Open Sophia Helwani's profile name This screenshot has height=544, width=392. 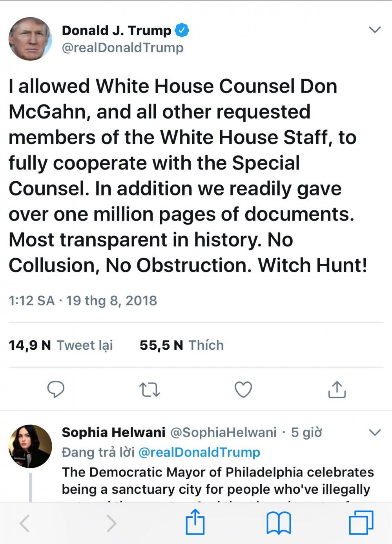click(x=113, y=432)
